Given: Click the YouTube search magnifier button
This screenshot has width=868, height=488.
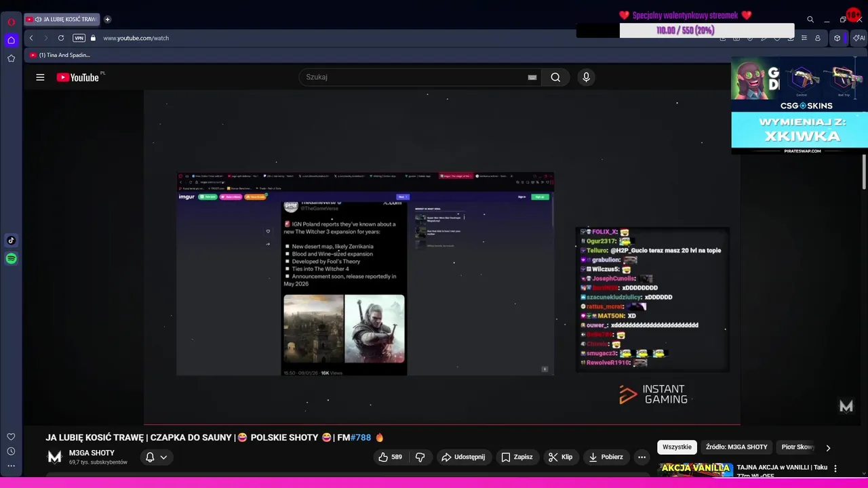Looking at the screenshot, I should coord(555,77).
